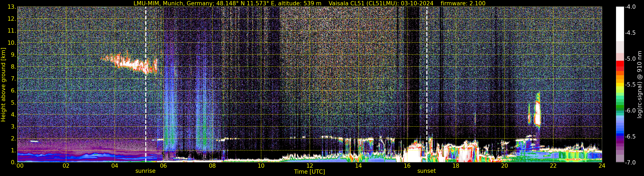Screen dimensions: 644x176
Task: Click the height axis tick label '8.'
Action: [13, 67]
